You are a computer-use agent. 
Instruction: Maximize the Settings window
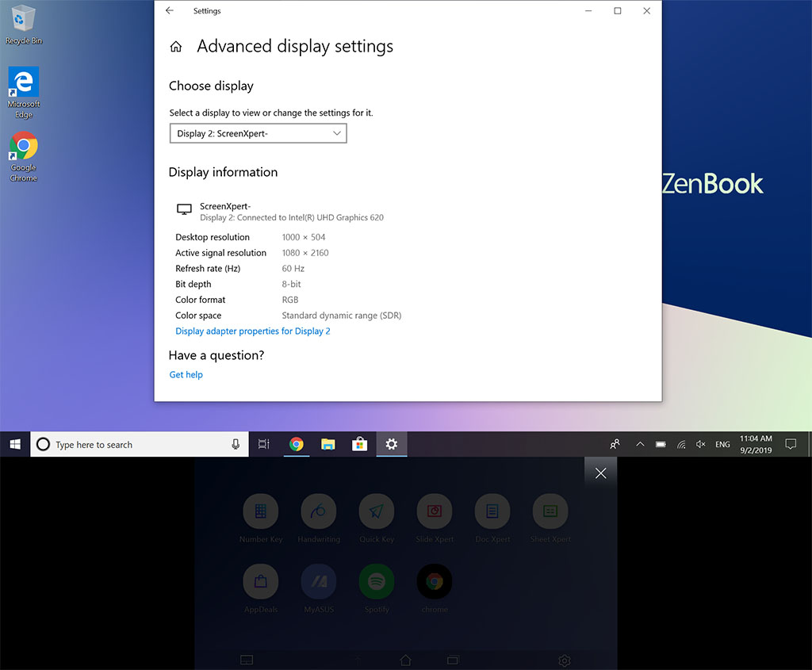tap(617, 10)
